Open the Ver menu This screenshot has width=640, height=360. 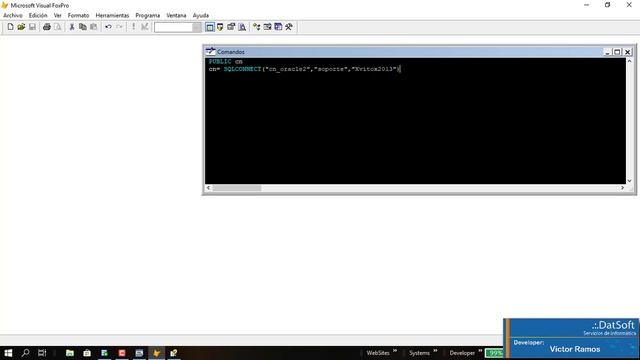coord(58,15)
